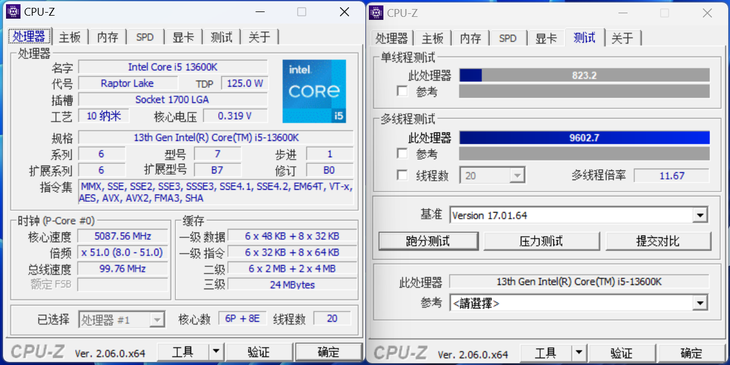This screenshot has width=730, height=365.
Task: Click the 跑分测试 button
Action: click(x=428, y=241)
